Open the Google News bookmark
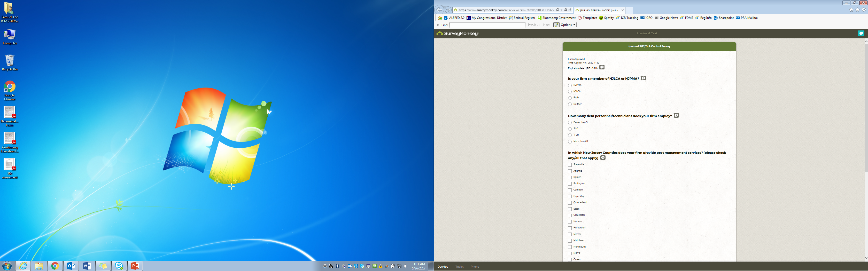868x271 pixels. (666, 18)
